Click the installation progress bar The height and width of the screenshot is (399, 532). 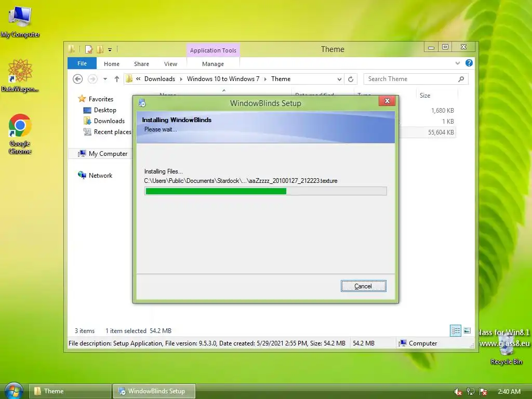[x=265, y=191]
